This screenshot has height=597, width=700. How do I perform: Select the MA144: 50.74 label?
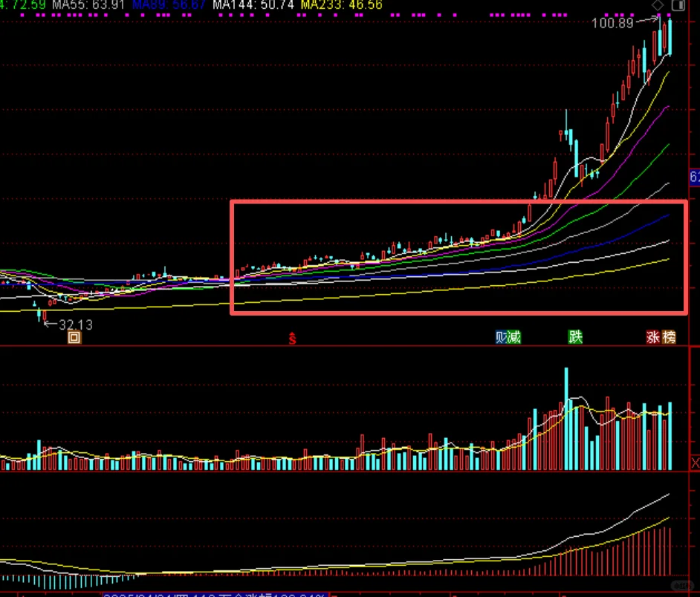[253, 5]
